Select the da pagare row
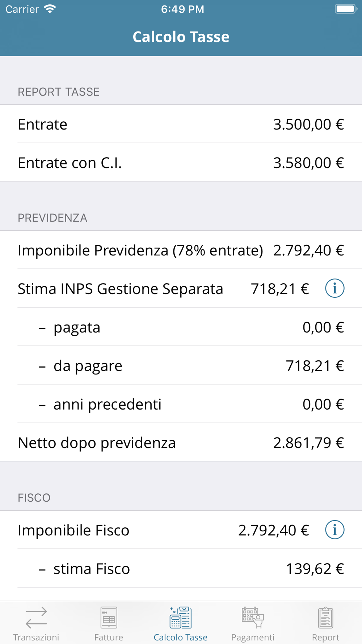 pos(181,366)
